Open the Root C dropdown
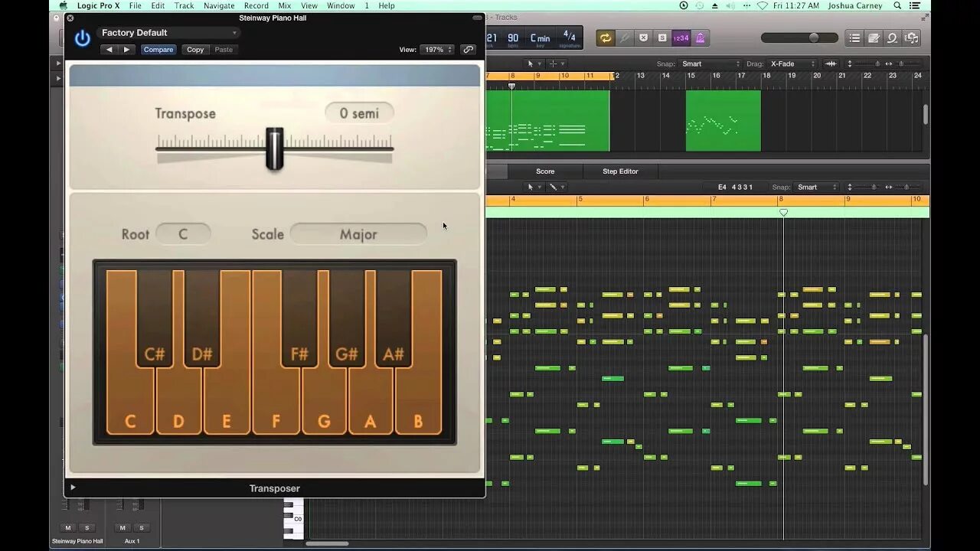 [183, 234]
